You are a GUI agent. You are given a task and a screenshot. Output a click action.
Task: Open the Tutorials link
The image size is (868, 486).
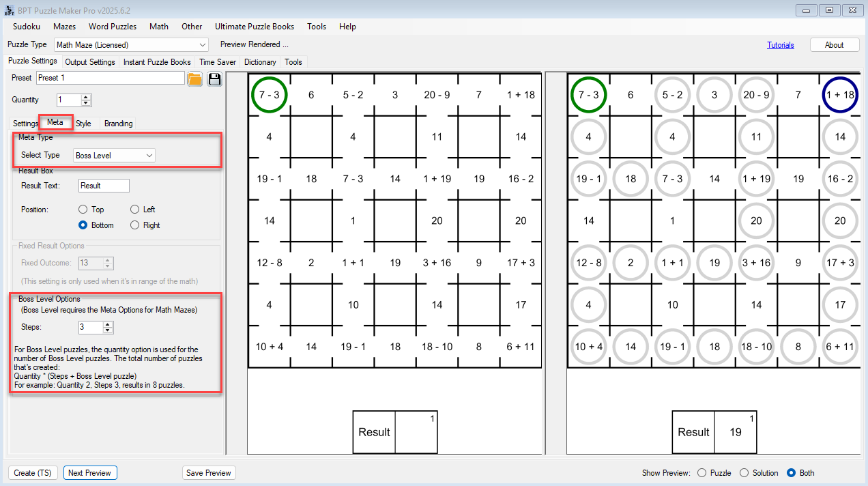pos(780,45)
